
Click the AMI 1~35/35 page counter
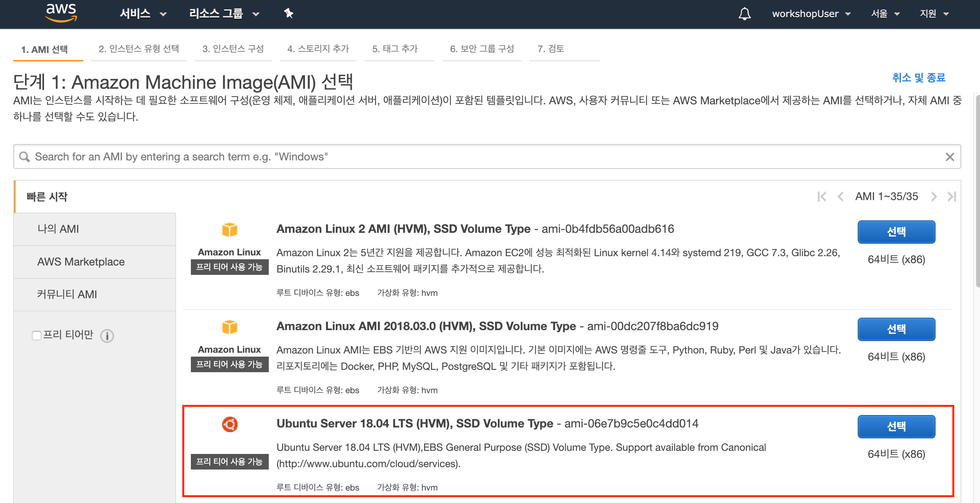coord(887,197)
